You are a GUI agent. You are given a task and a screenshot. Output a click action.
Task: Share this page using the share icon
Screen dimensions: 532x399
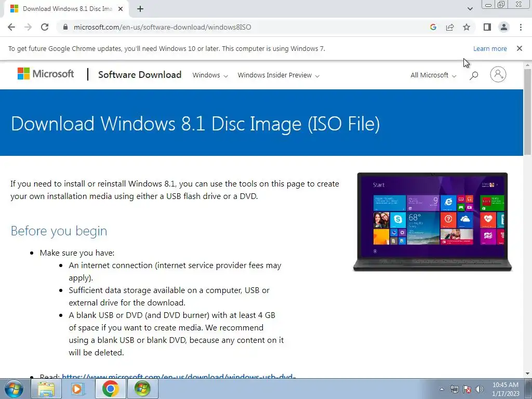coord(450,27)
